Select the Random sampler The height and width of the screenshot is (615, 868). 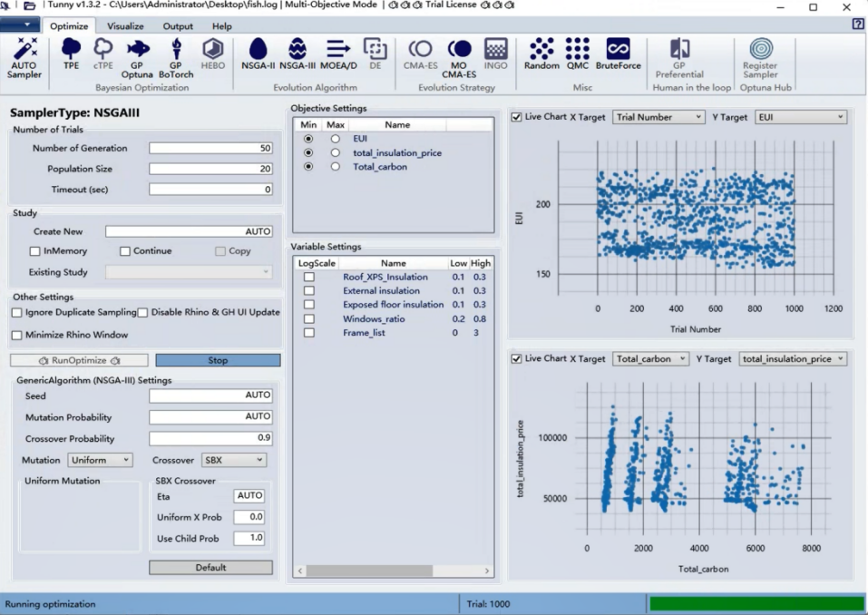[x=541, y=54]
